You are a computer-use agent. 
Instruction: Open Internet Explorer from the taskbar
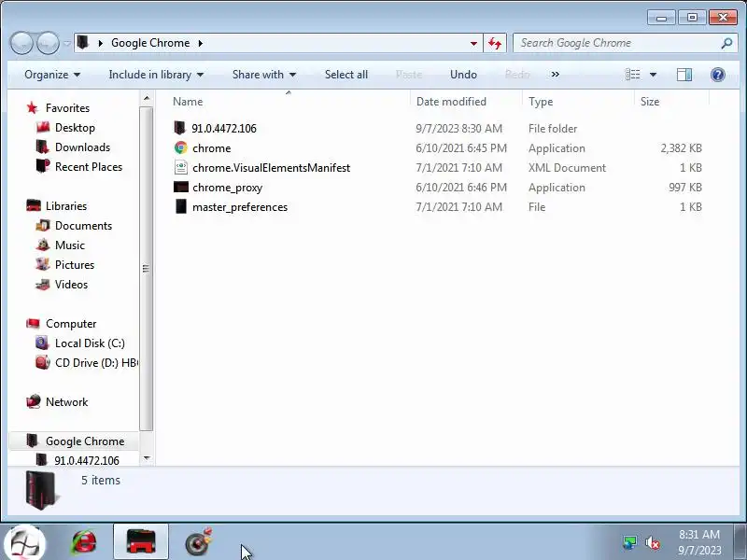pos(84,542)
